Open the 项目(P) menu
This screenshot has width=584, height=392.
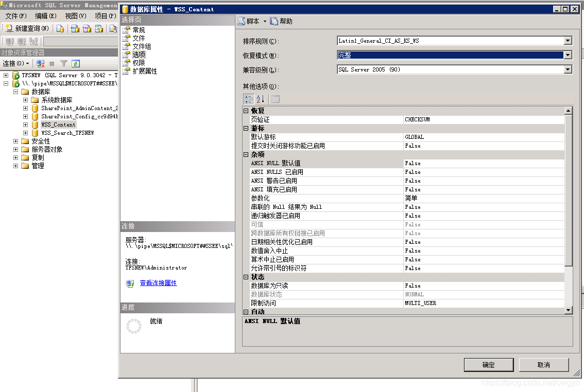[x=106, y=16]
